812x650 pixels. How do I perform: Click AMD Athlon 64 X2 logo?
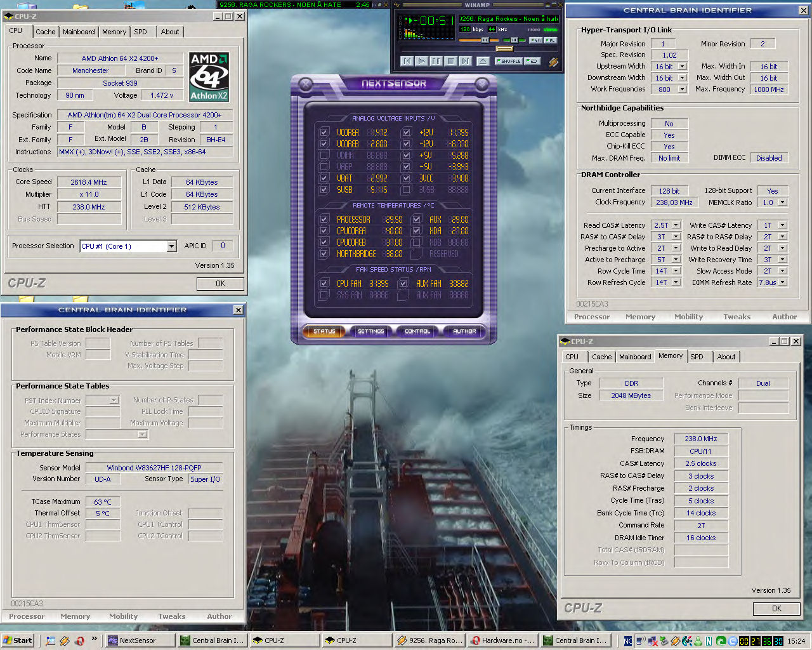pos(209,77)
